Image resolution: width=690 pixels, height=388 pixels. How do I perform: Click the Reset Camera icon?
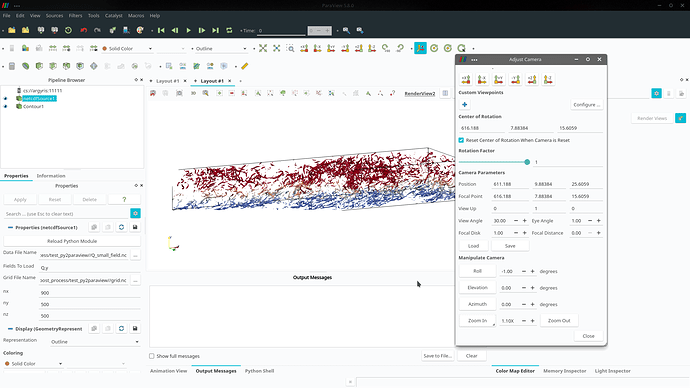pos(263,48)
